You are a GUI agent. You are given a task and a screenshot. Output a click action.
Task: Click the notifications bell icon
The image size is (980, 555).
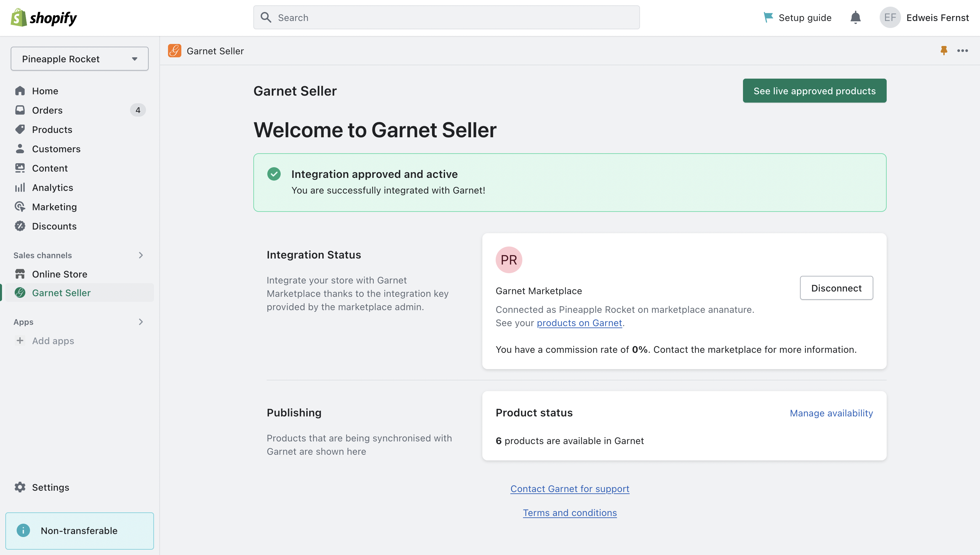coord(855,18)
